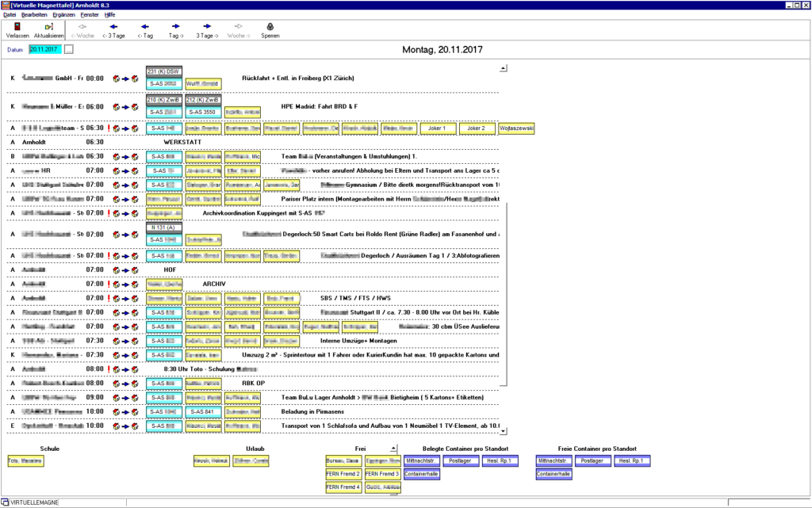Select Containerhalle under Belegte Container pro Standort
This screenshot has width=812, height=508.
(x=422, y=475)
